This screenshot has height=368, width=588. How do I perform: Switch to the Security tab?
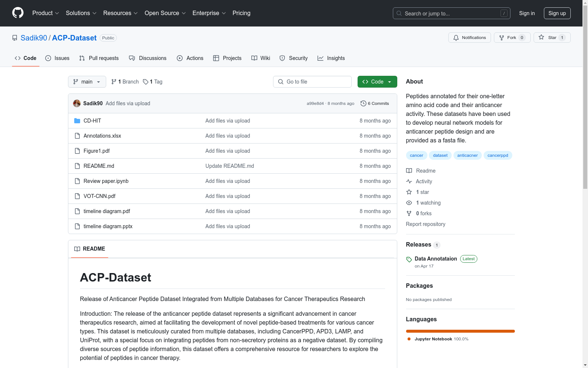coord(294,58)
